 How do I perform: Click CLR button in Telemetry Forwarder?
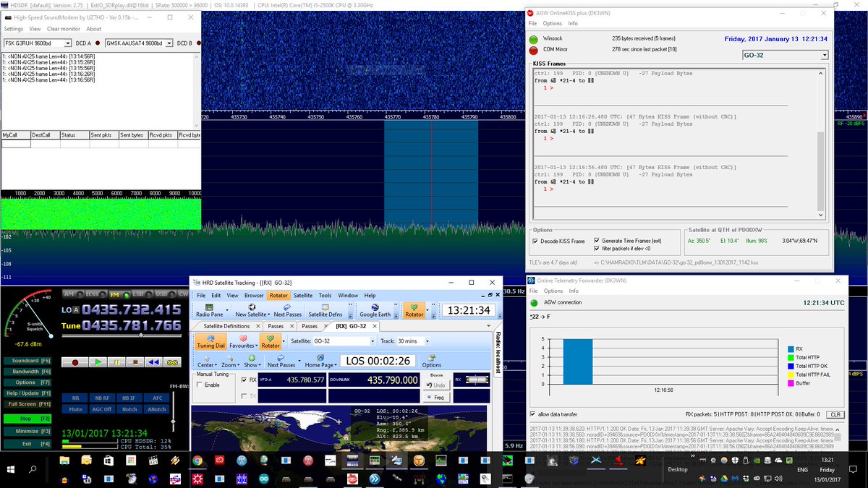point(835,414)
